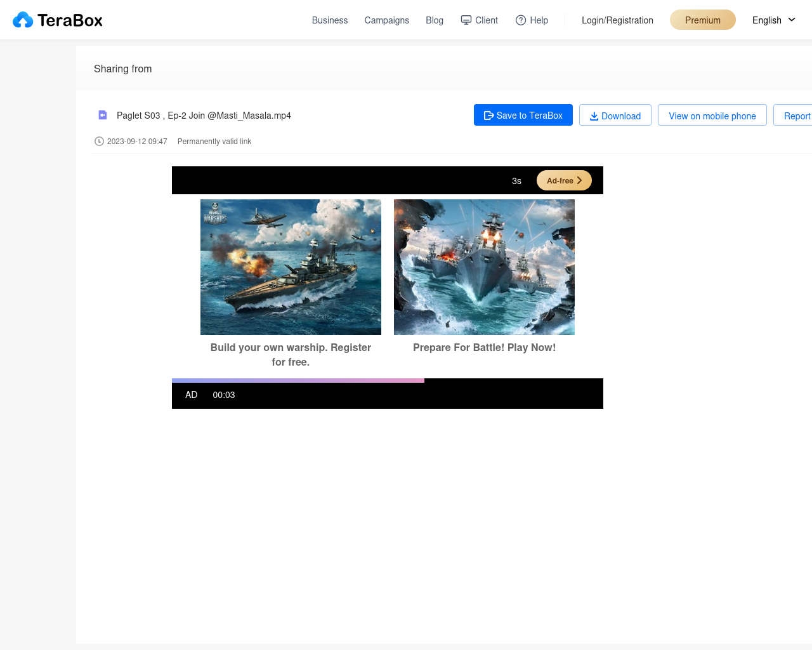Open the English language dropdown
Viewport: 812px width, 650px height.
[773, 20]
